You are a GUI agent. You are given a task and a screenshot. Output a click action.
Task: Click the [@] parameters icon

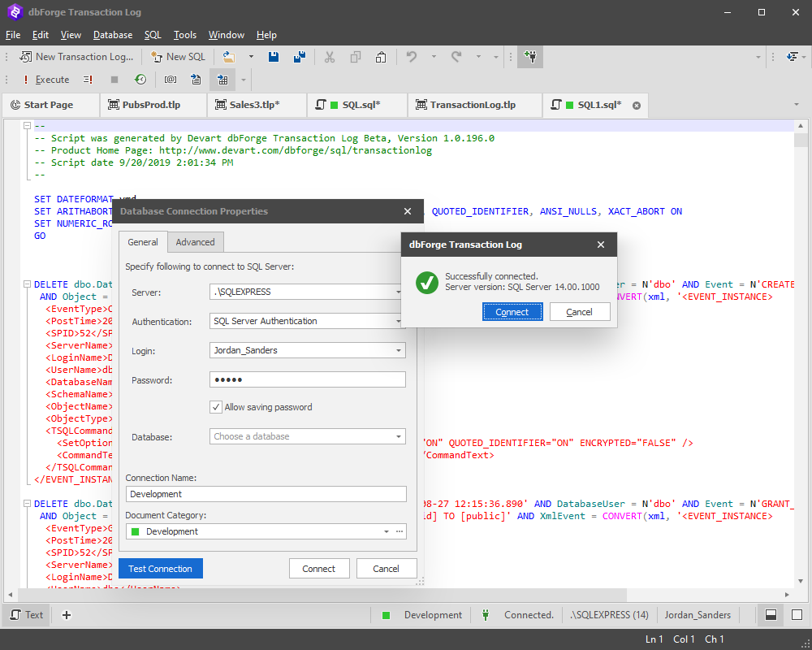pyautogui.click(x=170, y=80)
